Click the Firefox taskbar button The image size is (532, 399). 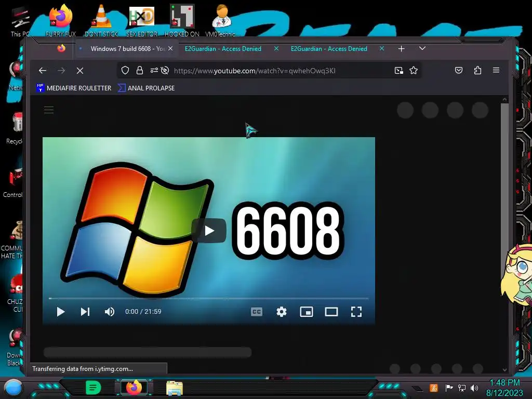(x=134, y=388)
